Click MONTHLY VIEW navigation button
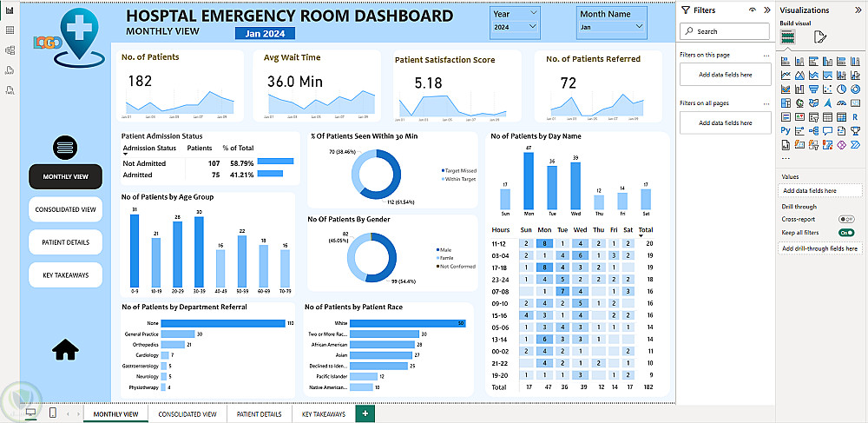The height and width of the screenshot is (423, 868). 65,176
